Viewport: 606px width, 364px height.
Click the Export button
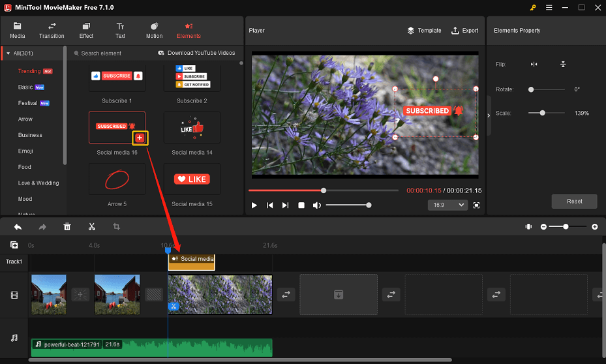[465, 31]
